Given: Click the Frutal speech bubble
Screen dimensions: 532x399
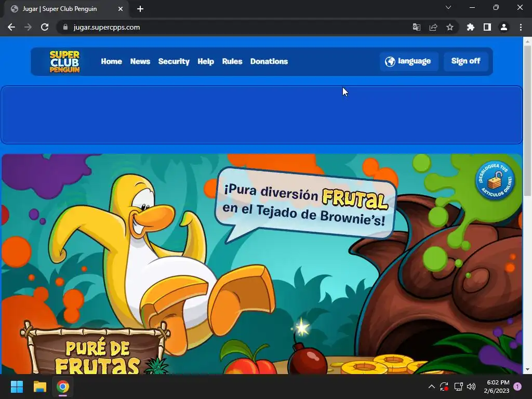Looking at the screenshot, I should [x=304, y=204].
